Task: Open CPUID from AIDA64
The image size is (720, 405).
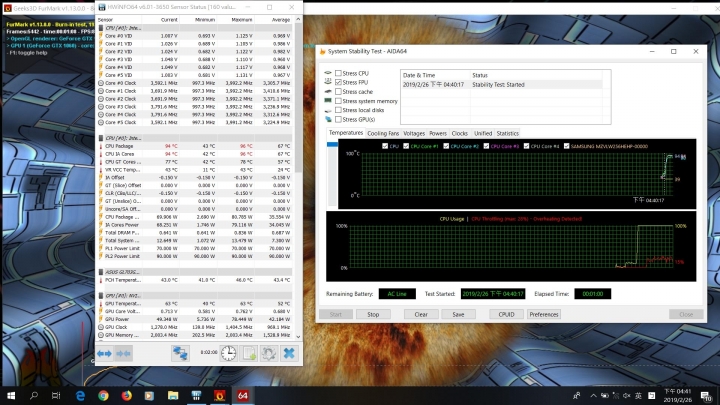Action: click(506, 315)
